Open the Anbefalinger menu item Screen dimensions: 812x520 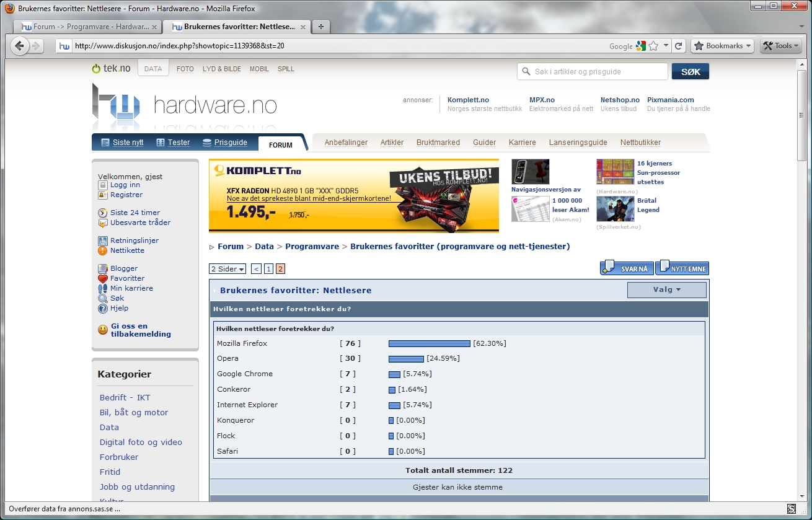[x=346, y=143]
